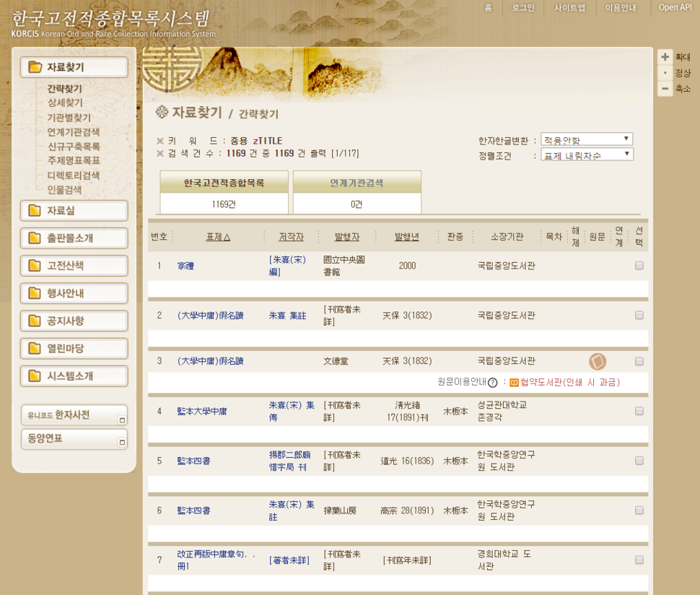Click the zoom out (축소) minus icon
The width and height of the screenshot is (700, 595).
click(x=665, y=89)
